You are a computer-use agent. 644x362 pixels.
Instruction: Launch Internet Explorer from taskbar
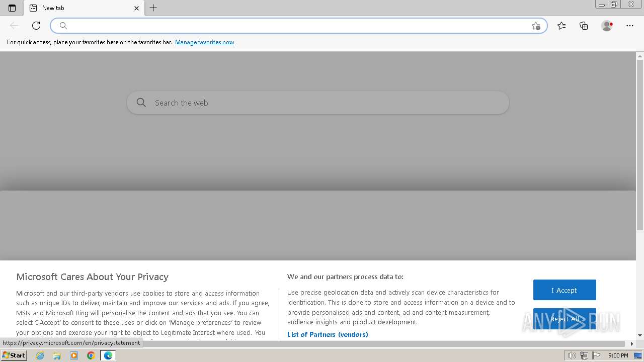40,355
